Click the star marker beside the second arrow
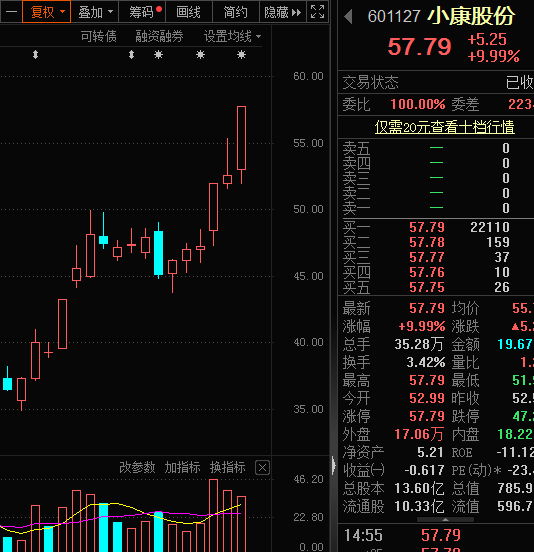The image size is (534, 552). tap(158, 55)
